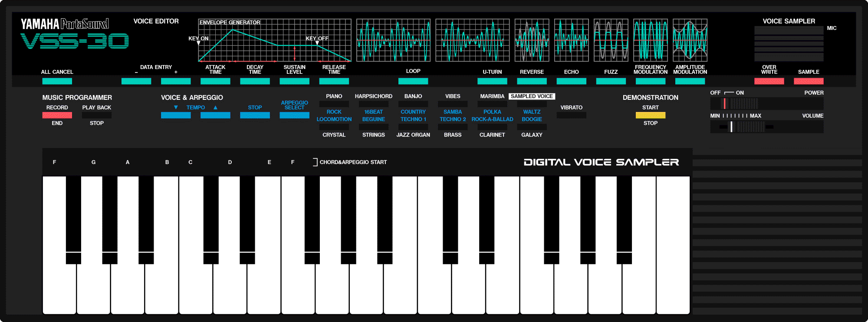Click the Data Entry plus button

tap(176, 81)
